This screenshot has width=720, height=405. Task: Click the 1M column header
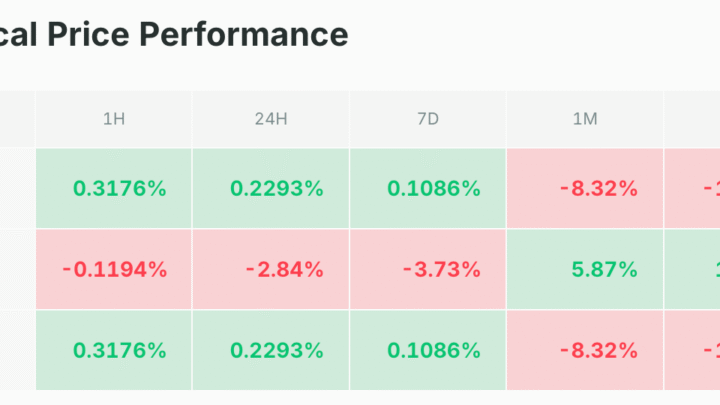[585, 119]
